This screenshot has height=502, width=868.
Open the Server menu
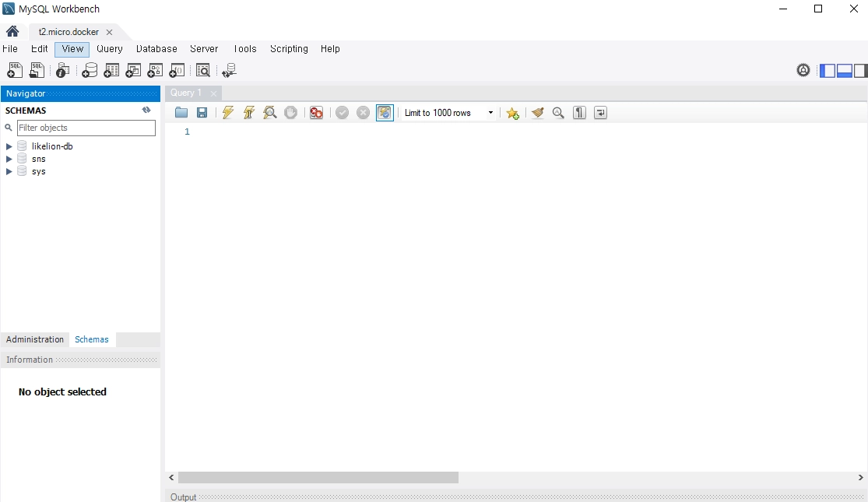pos(204,49)
